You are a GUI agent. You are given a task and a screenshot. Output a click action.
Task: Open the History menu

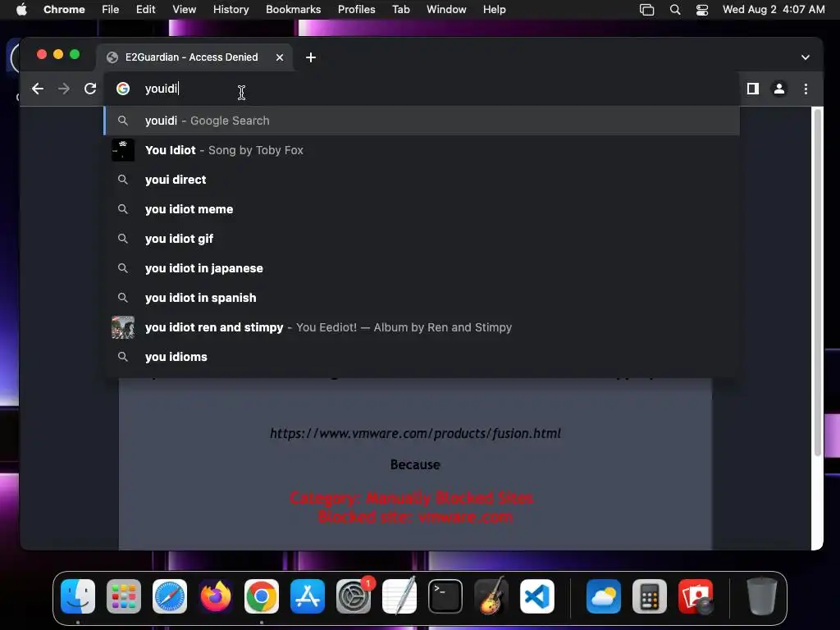[231, 9]
